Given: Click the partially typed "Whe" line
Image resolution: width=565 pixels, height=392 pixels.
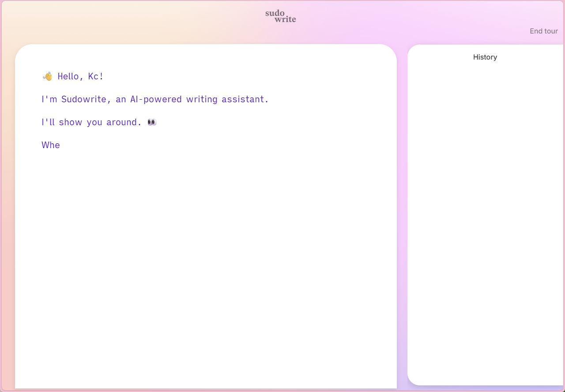Looking at the screenshot, I should point(51,145).
